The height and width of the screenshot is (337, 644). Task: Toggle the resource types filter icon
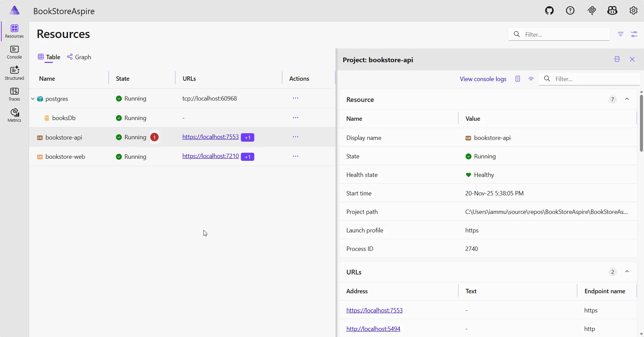click(x=620, y=34)
